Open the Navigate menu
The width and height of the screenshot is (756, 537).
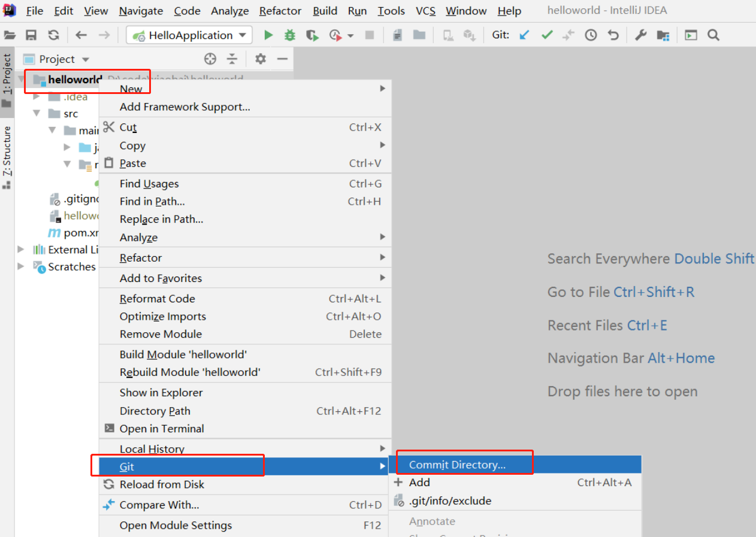coord(141,11)
